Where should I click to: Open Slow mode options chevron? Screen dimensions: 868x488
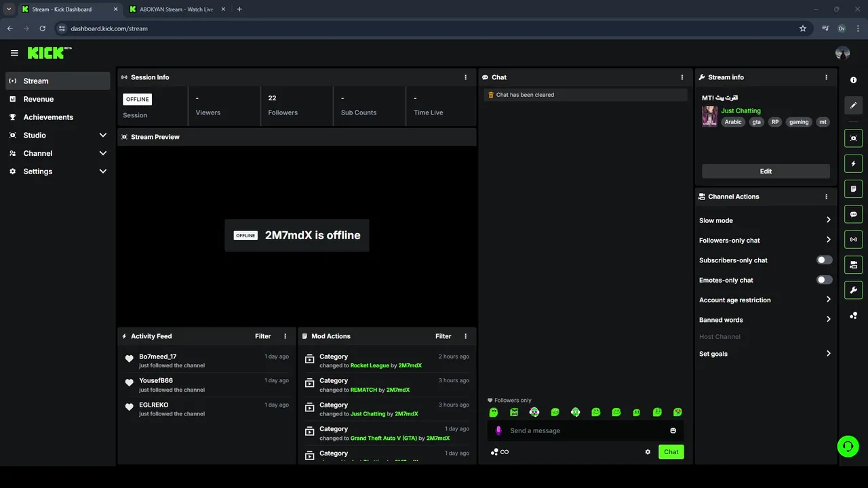point(828,220)
